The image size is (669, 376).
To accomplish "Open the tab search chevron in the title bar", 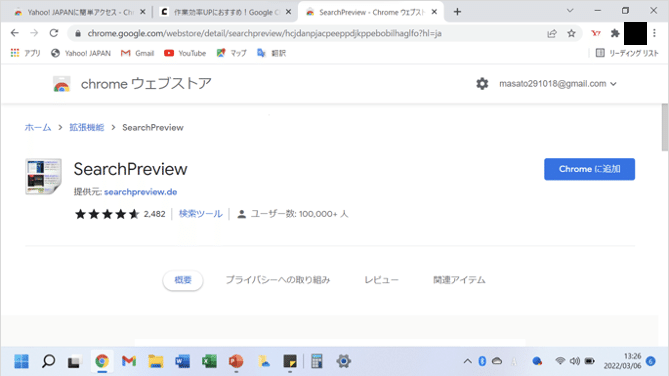I will tap(570, 11).
